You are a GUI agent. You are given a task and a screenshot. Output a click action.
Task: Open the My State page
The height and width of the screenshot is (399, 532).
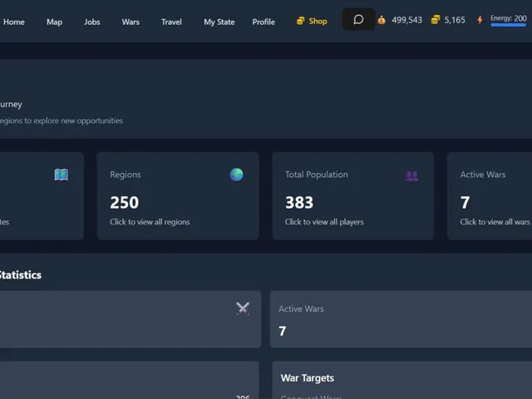219,22
